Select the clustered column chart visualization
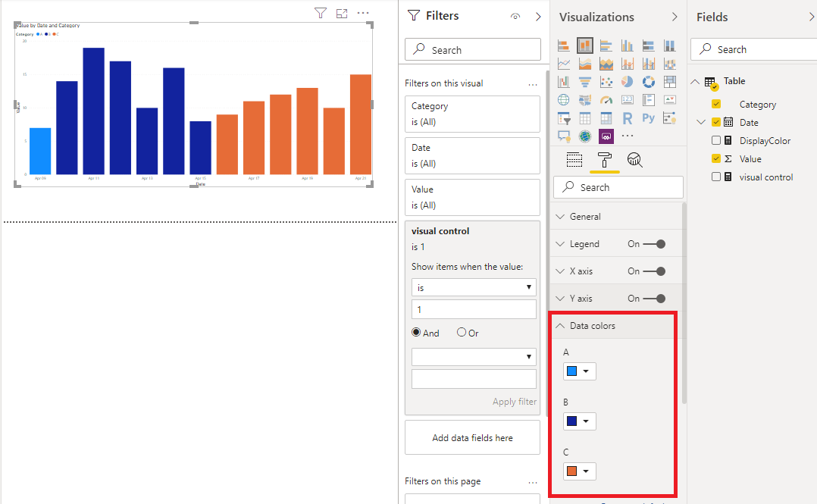The width and height of the screenshot is (817, 504). [x=628, y=46]
